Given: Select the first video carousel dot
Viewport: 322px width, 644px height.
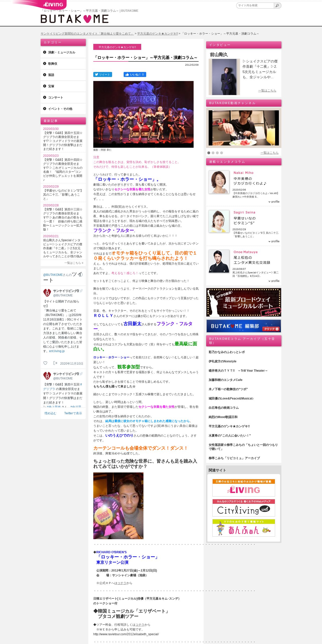Looking at the screenshot, I should (209, 153).
